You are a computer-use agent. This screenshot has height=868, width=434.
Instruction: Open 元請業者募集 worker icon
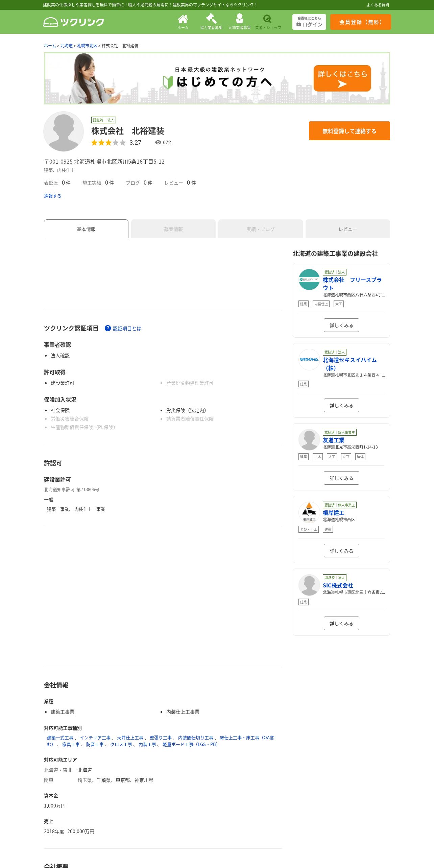point(240,18)
